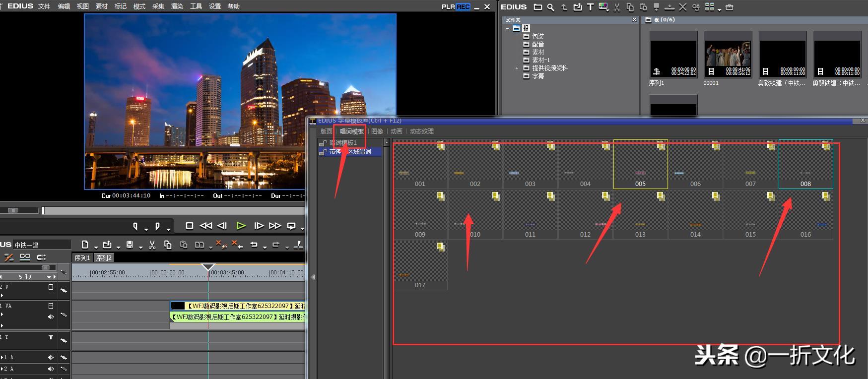Open bin tools briefcase icon
868x379 pixels.
(729, 7)
